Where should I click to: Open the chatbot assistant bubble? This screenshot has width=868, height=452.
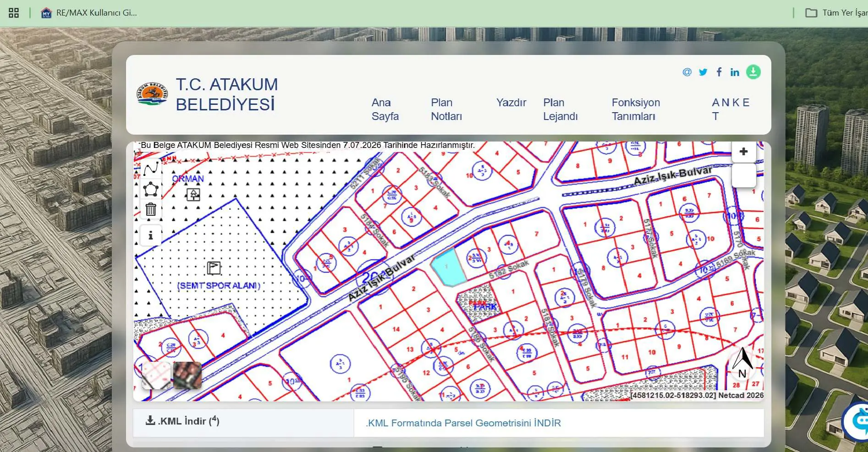pyautogui.click(x=857, y=421)
